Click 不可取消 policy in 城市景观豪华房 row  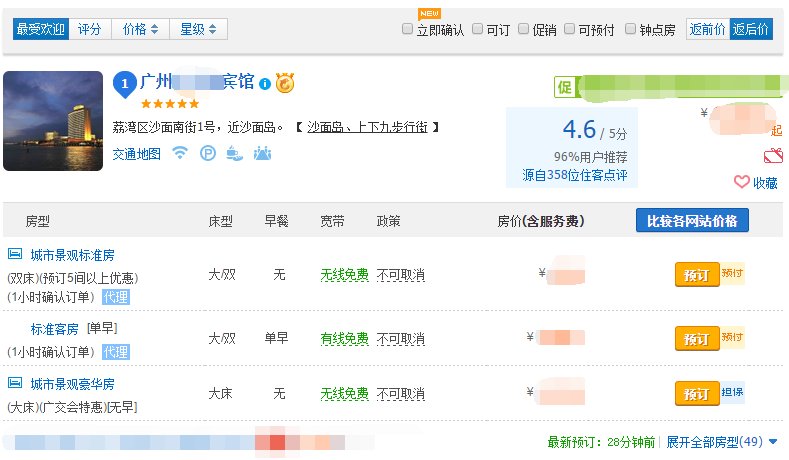[x=401, y=393]
